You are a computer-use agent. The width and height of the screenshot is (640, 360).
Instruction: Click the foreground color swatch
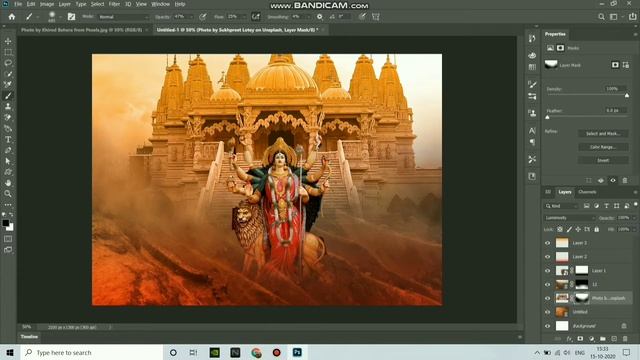(x=6, y=223)
